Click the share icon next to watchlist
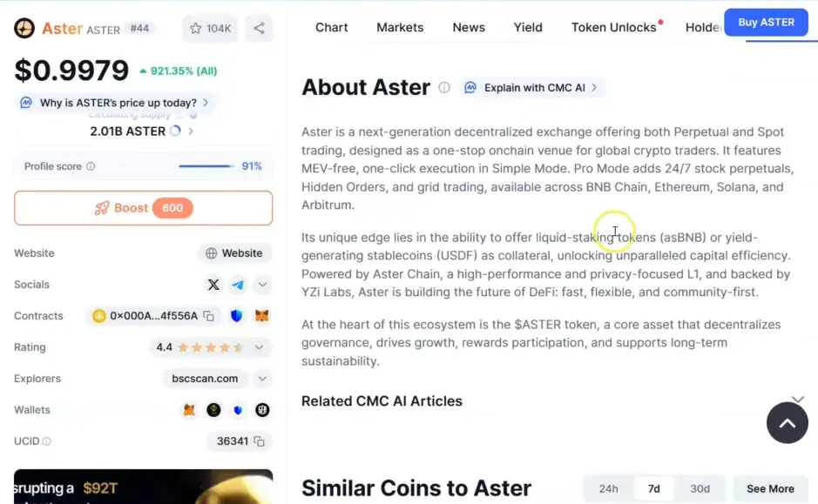The width and height of the screenshot is (818, 504). [259, 28]
